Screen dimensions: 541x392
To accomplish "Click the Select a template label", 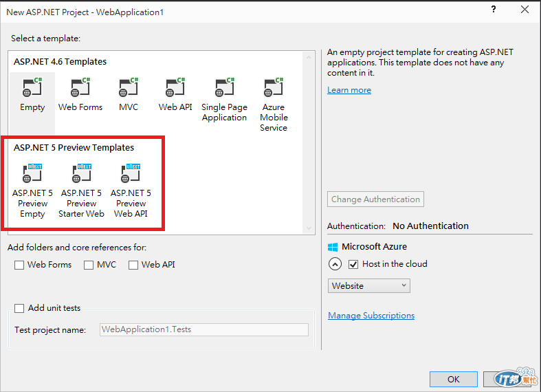I will (x=45, y=39).
